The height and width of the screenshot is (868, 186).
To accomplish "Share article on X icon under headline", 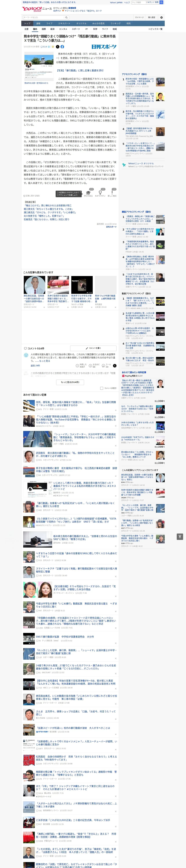I will 57,47.
